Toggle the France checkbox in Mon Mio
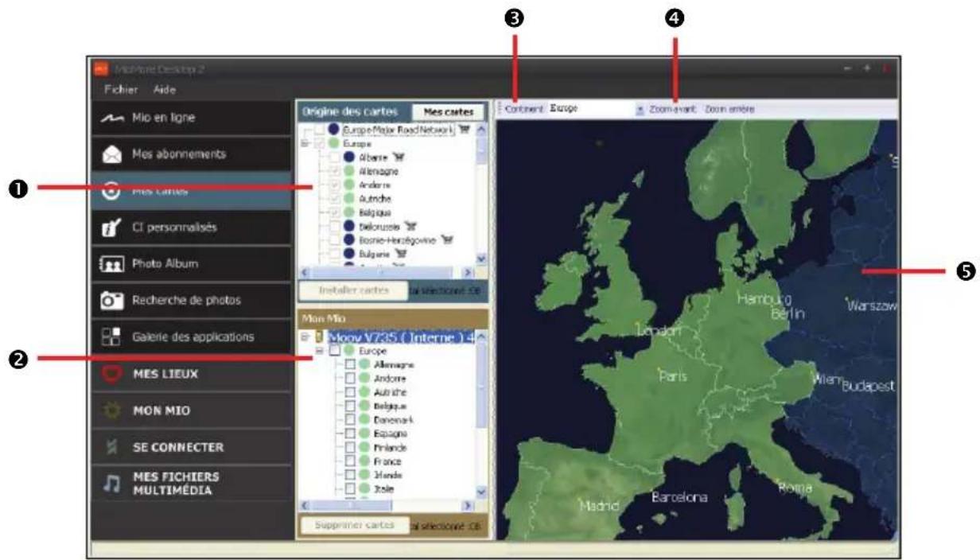980x560 pixels. [x=349, y=461]
